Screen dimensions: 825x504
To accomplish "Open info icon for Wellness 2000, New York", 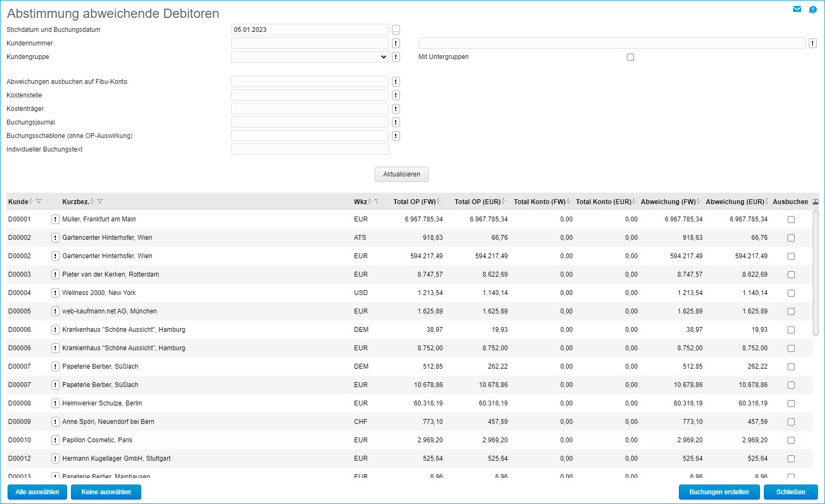I will click(x=55, y=293).
